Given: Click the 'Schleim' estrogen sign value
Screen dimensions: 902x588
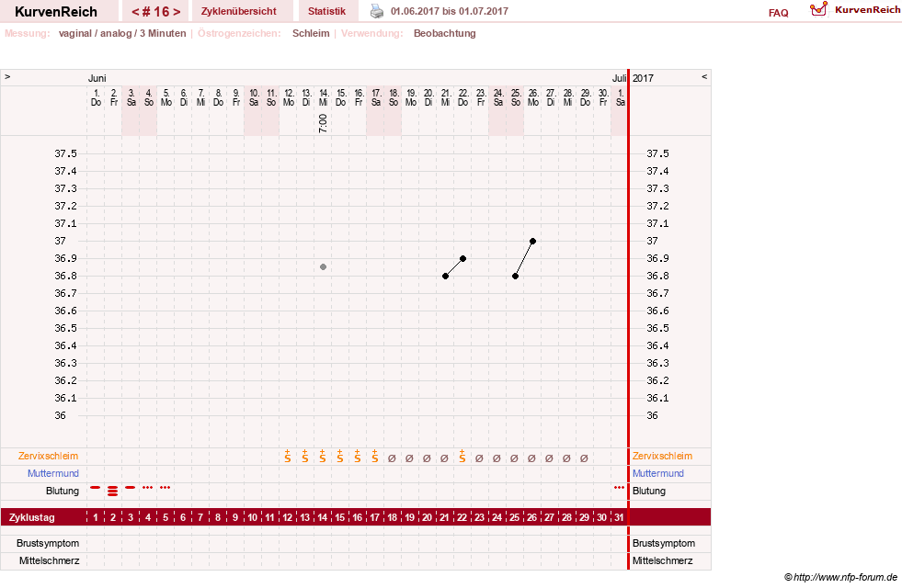Looking at the screenshot, I should (311, 33).
